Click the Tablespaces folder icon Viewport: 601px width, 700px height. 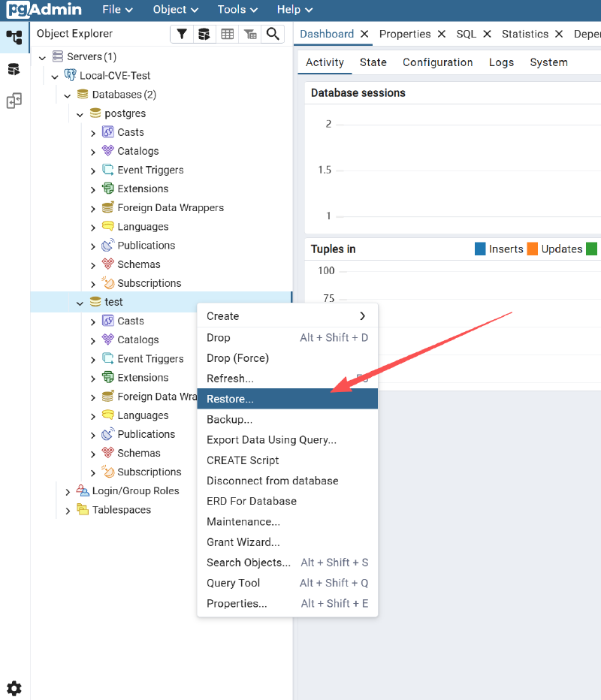point(83,509)
